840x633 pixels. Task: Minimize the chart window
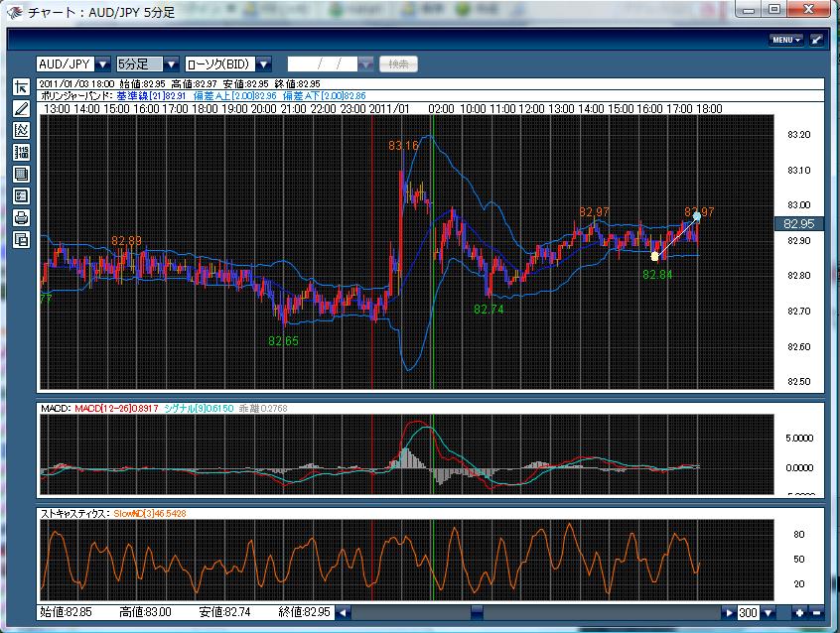coord(750,9)
